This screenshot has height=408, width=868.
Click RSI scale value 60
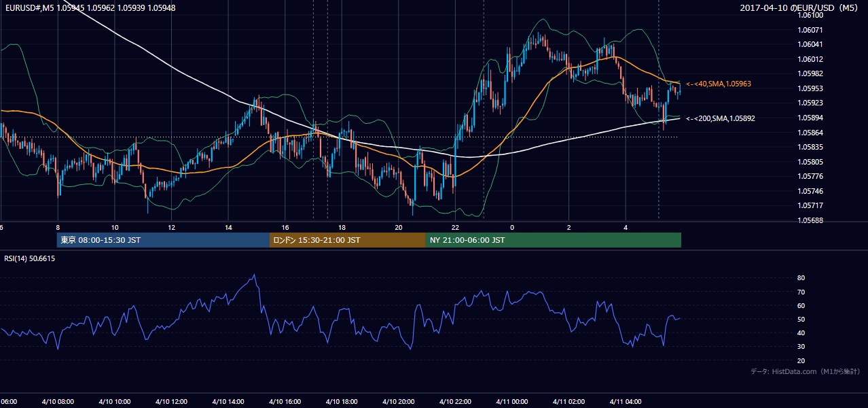(x=801, y=305)
